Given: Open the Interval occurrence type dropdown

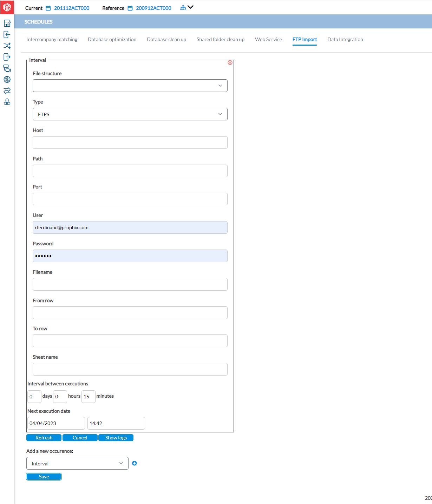Looking at the screenshot, I should (77, 463).
